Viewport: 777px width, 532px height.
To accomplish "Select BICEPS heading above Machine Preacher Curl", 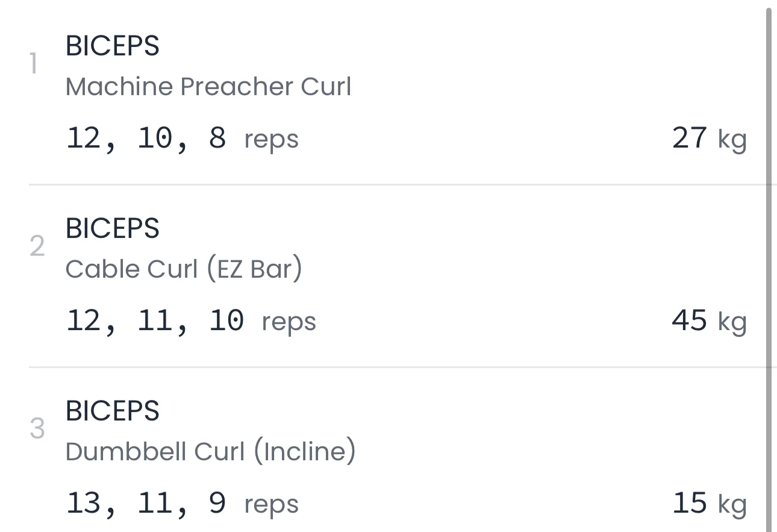I will pos(112,46).
